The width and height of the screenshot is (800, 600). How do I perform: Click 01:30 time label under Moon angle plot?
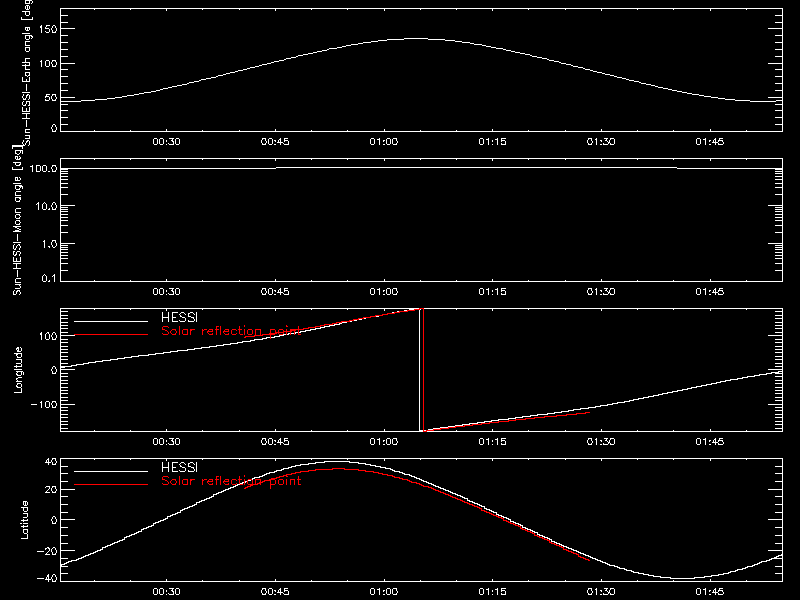(x=601, y=292)
